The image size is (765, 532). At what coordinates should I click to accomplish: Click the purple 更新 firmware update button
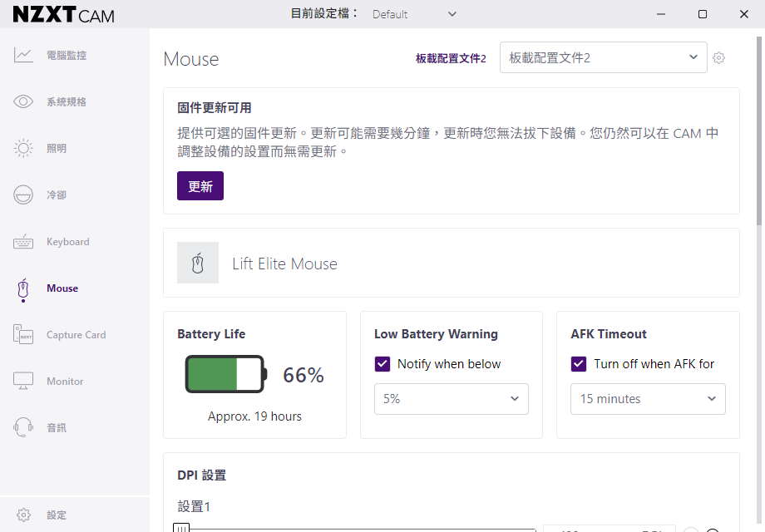coord(200,186)
